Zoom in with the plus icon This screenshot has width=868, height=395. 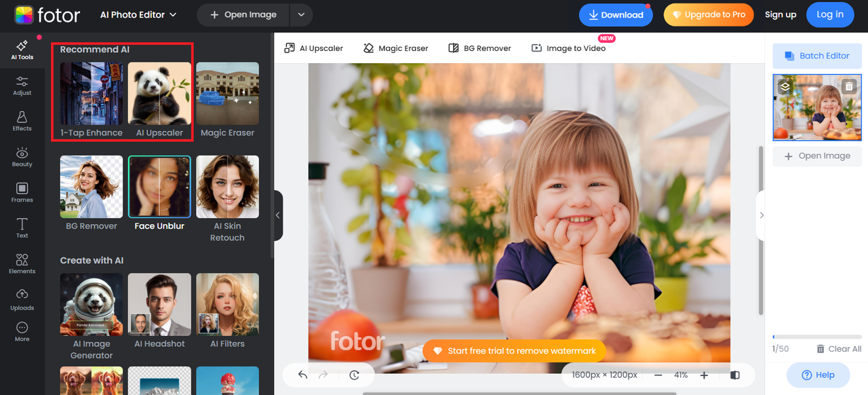[704, 375]
